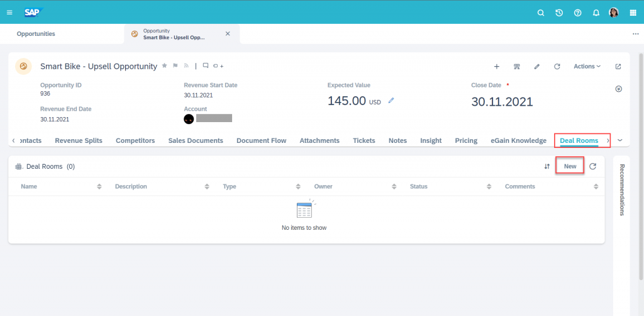The image size is (644, 316).
Task: Click the plus icon in header toolbar
Action: tap(497, 67)
